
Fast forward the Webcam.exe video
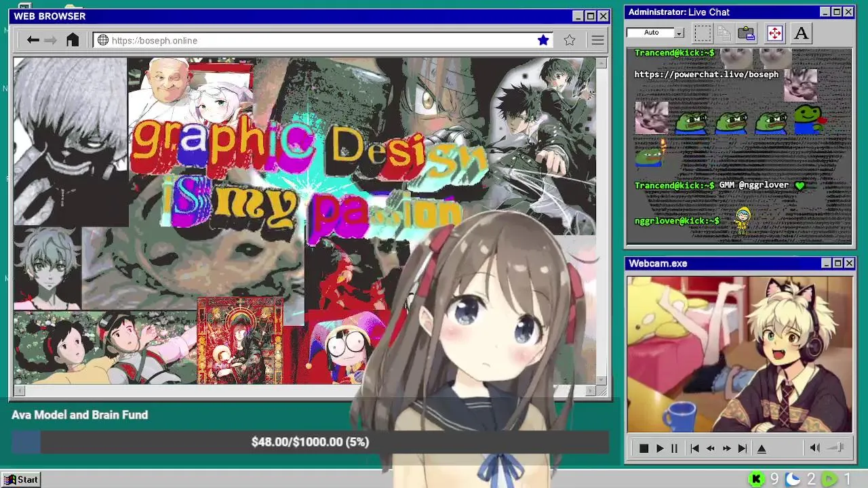point(727,448)
